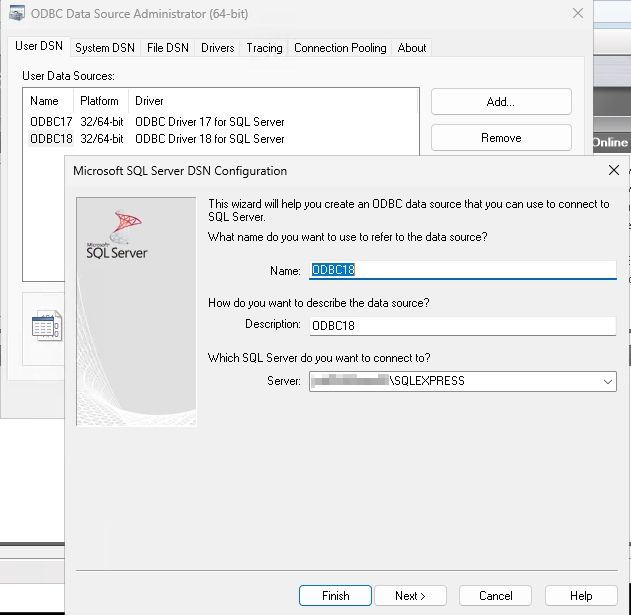
Task: Select the ODBC18 data source row
Action: pos(157,139)
